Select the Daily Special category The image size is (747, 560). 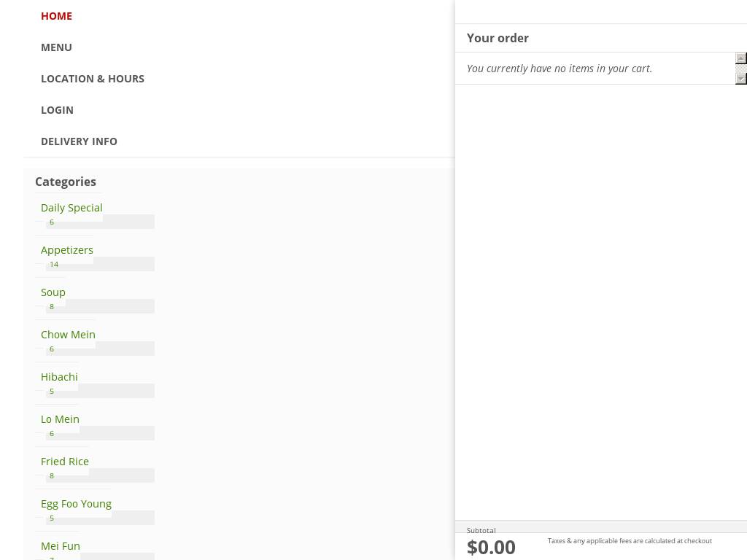tap(71, 208)
